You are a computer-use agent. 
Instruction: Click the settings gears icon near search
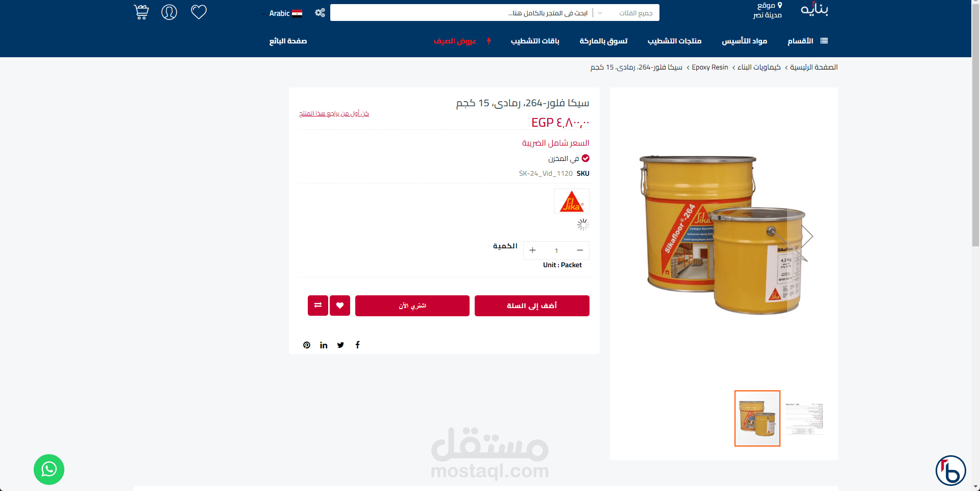click(x=320, y=13)
